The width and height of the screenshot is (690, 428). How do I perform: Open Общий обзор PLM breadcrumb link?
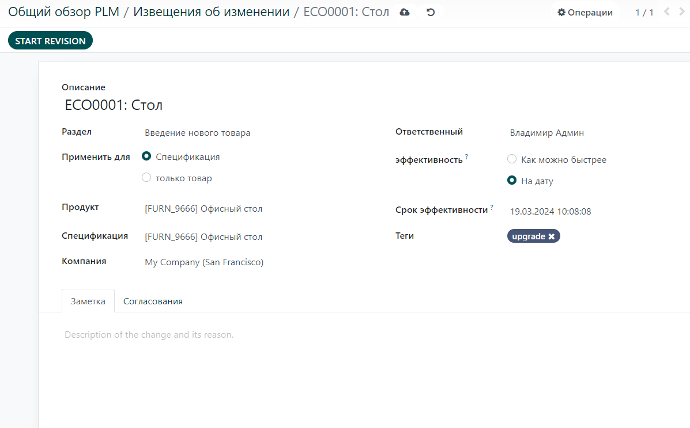pos(64,12)
